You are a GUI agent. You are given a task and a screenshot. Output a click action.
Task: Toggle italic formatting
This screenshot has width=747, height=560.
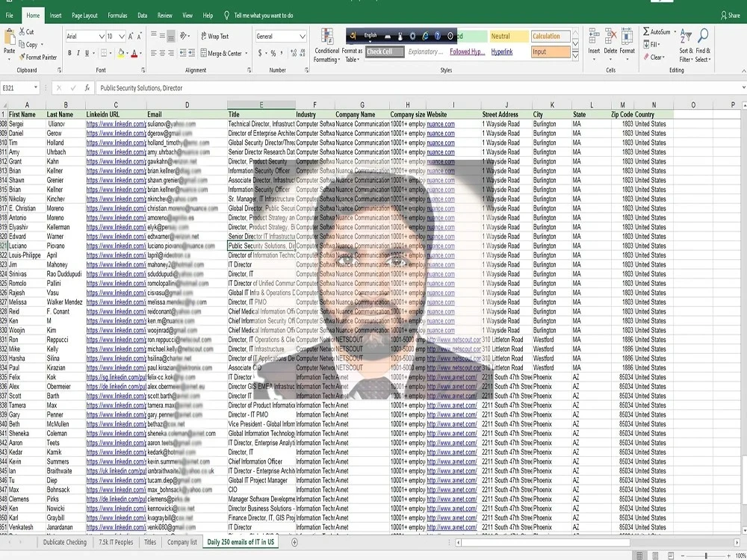[78, 53]
